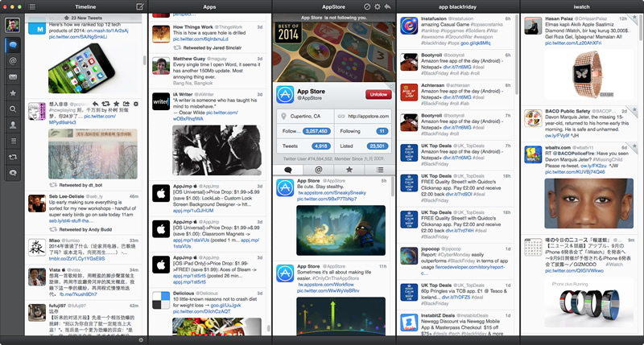Open Mentions via the @ sidebar icon
This screenshot has height=345, width=644.
(x=13, y=61)
